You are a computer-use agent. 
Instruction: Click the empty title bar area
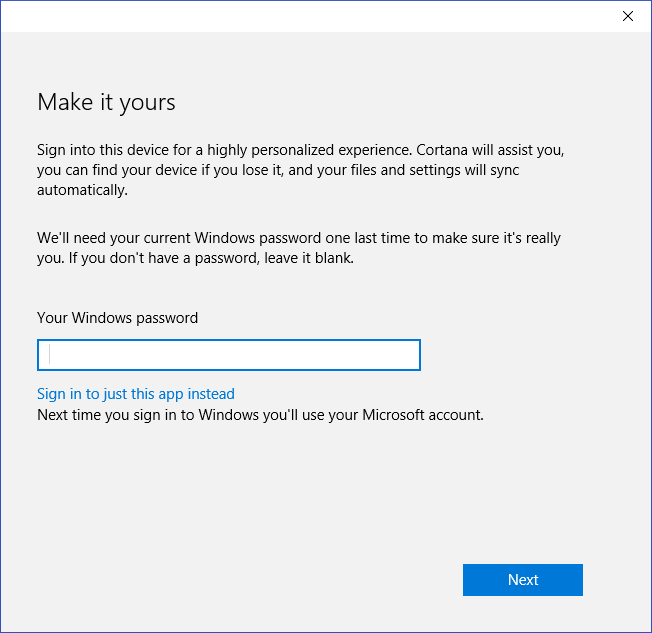[300, 16]
